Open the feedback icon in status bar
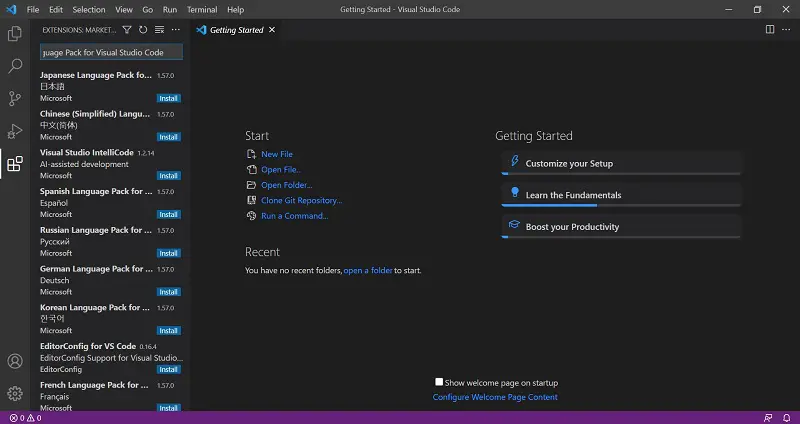The height and width of the screenshot is (424, 800). 768,418
